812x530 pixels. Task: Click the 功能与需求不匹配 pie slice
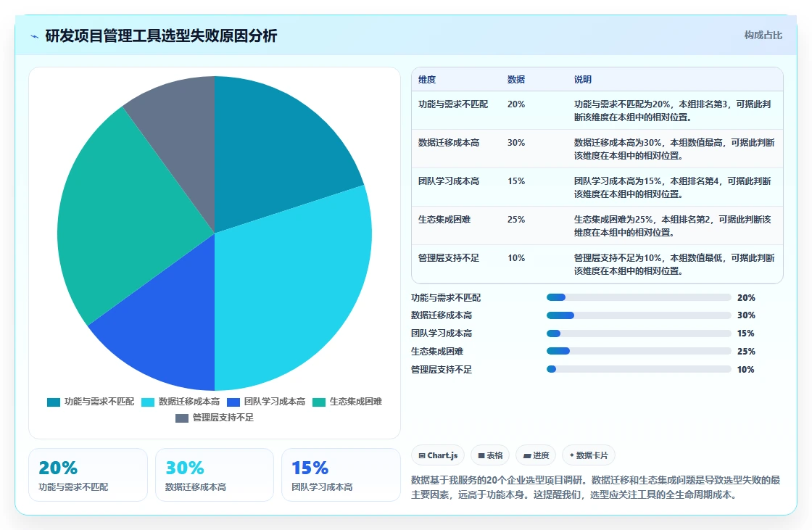pyautogui.click(x=275, y=150)
